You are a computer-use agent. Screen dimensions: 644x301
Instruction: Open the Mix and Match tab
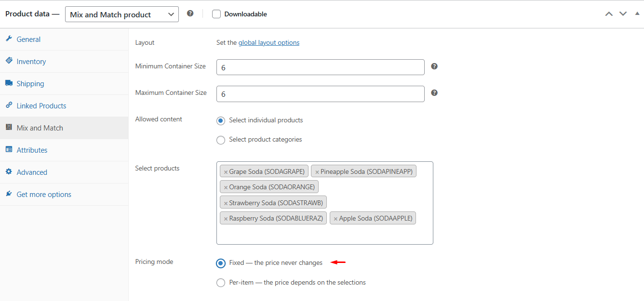click(64, 128)
